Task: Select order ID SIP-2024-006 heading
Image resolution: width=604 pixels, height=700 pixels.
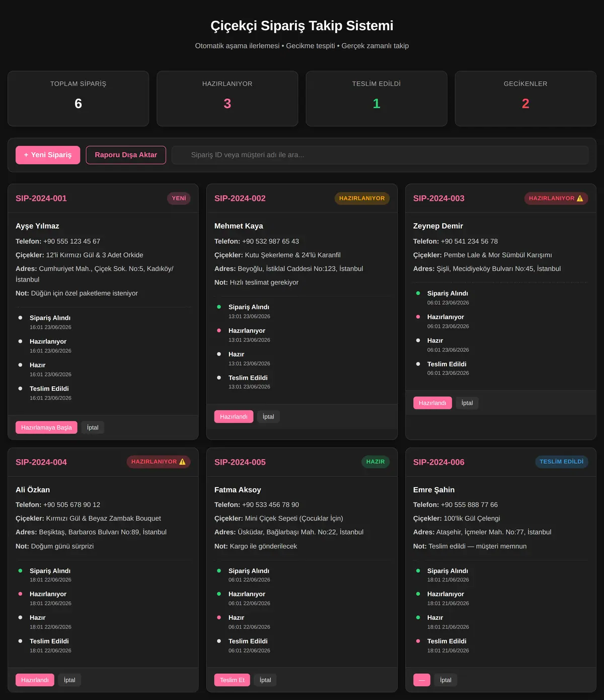Action: point(439,462)
